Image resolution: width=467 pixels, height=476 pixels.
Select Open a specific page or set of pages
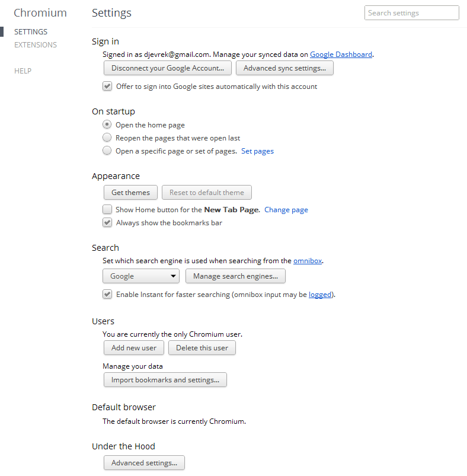click(x=107, y=151)
